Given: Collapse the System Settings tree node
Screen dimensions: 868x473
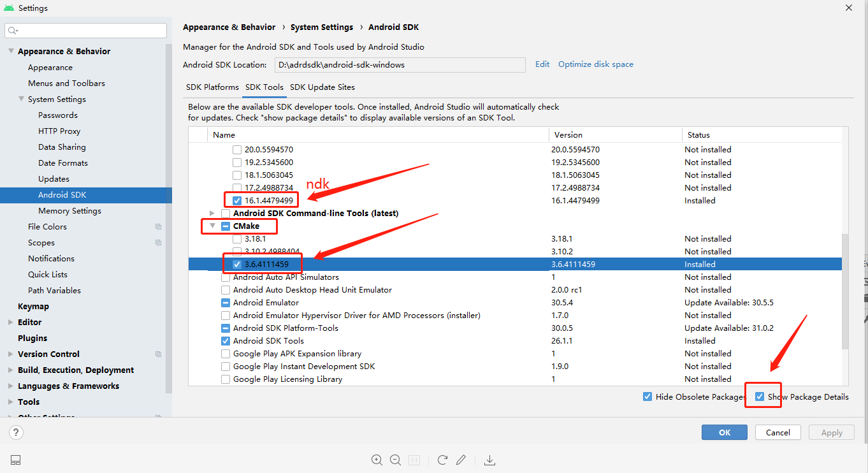Looking at the screenshot, I should (x=21, y=99).
